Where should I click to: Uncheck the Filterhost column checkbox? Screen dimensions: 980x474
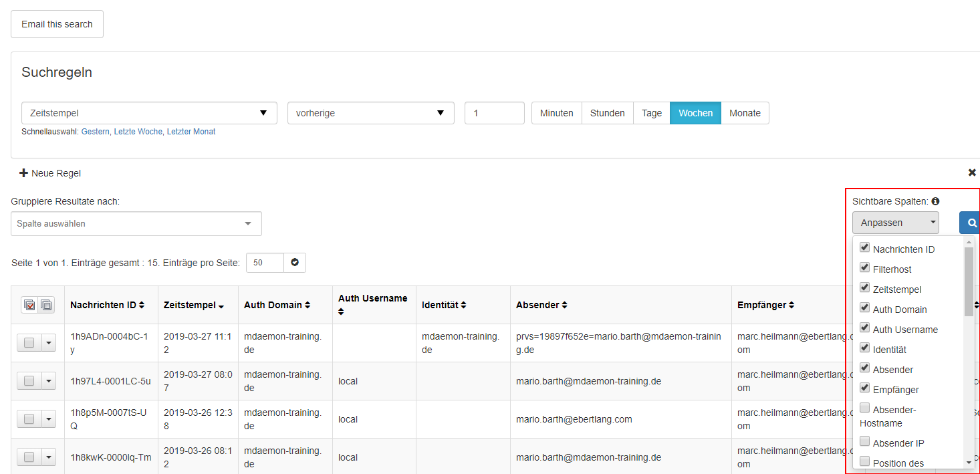tap(864, 267)
